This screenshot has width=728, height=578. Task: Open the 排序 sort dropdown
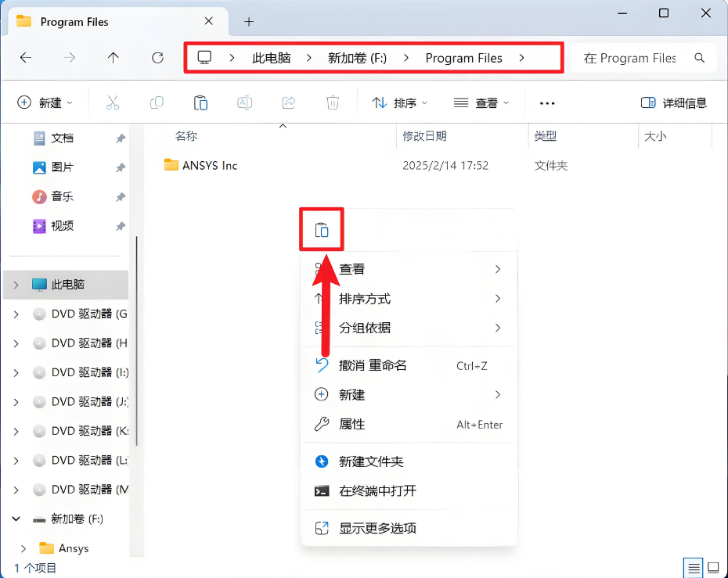click(x=400, y=102)
